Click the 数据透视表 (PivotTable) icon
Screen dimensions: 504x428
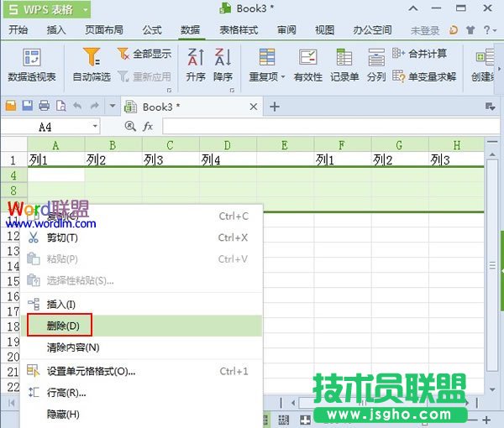coord(32,59)
